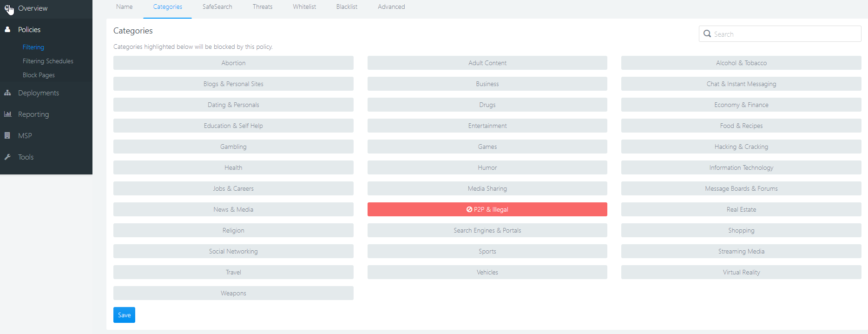
Task: Toggle the Real Estate category
Action: (741, 209)
